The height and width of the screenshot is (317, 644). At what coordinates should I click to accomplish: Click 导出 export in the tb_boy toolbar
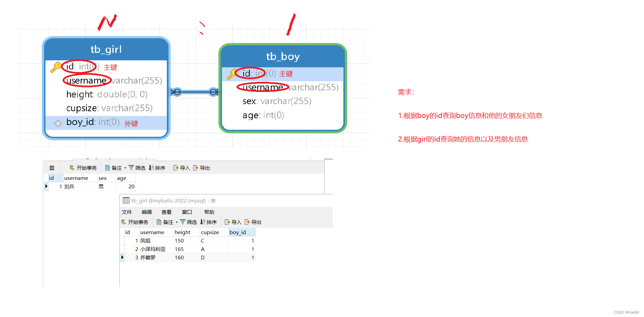[x=202, y=168]
